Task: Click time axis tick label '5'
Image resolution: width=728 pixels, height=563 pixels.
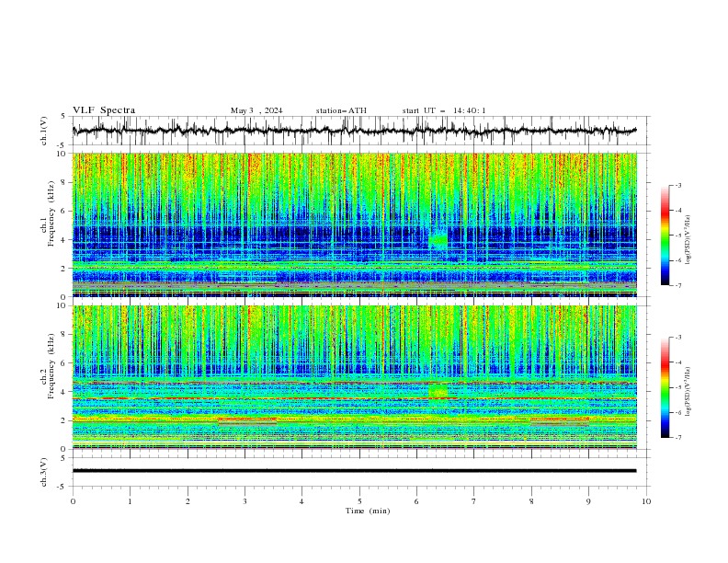Action: (x=359, y=501)
